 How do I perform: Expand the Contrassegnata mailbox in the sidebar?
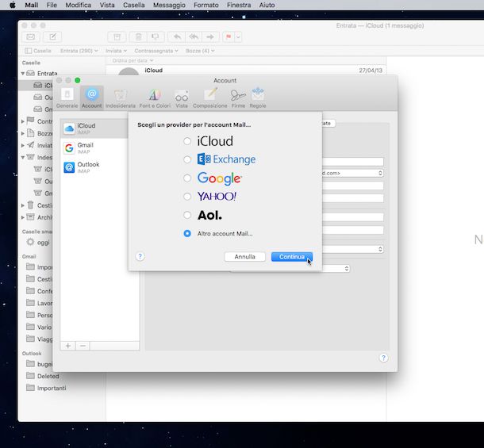pyautogui.click(x=23, y=121)
